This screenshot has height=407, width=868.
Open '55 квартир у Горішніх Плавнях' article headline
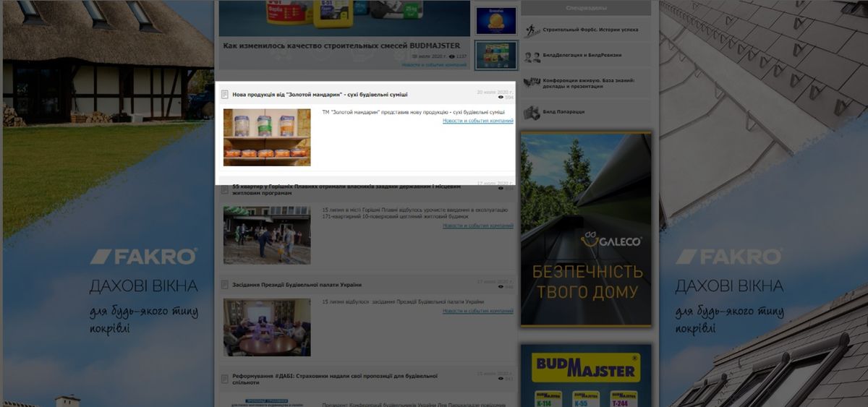[346, 189]
